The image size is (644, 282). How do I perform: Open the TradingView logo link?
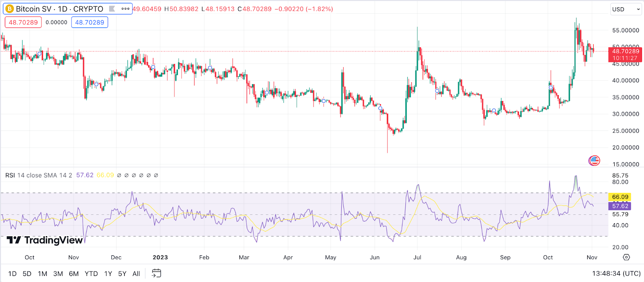click(45, 240)
